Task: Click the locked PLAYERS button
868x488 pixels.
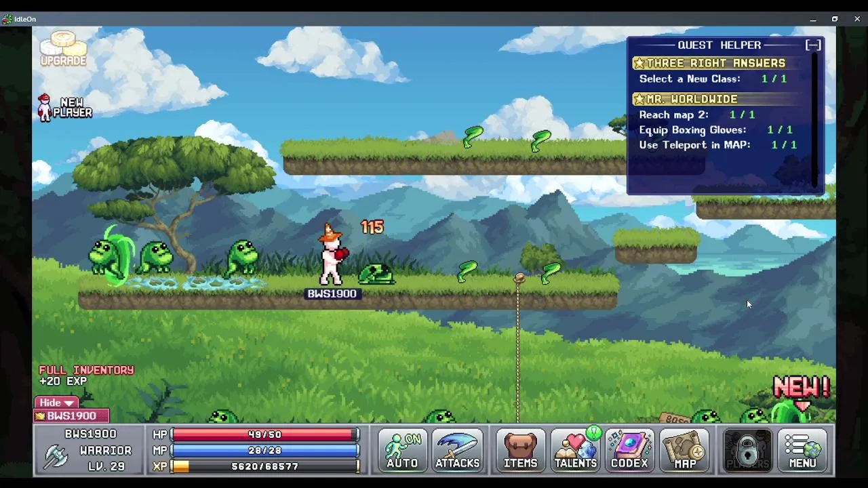Action: point(747,451)
